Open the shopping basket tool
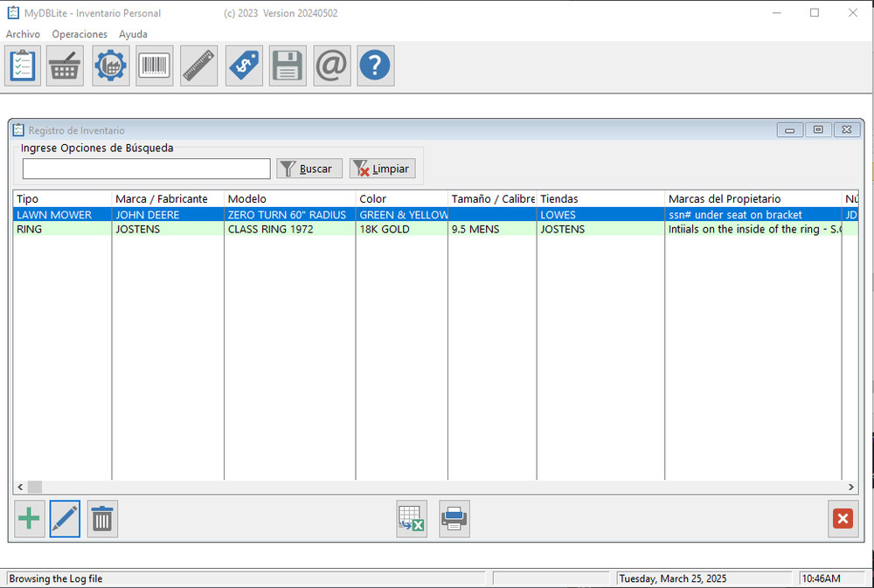This screenshot has height=588, width=874. (66, 66)
